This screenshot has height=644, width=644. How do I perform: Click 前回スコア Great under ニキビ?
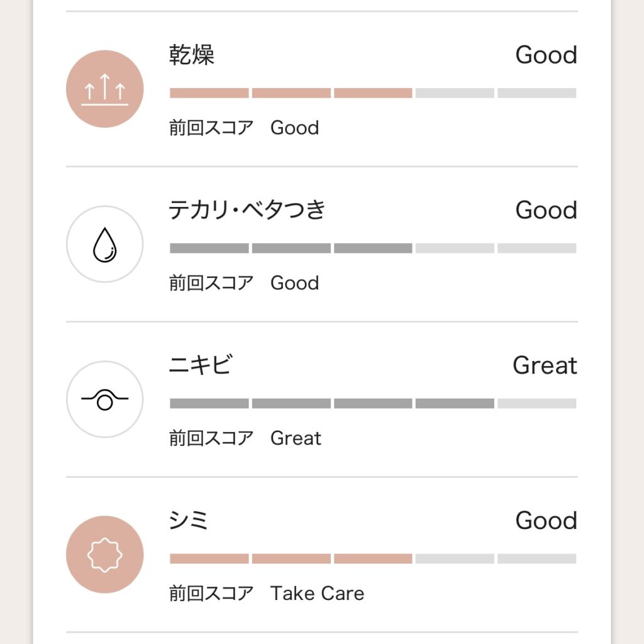245,438
